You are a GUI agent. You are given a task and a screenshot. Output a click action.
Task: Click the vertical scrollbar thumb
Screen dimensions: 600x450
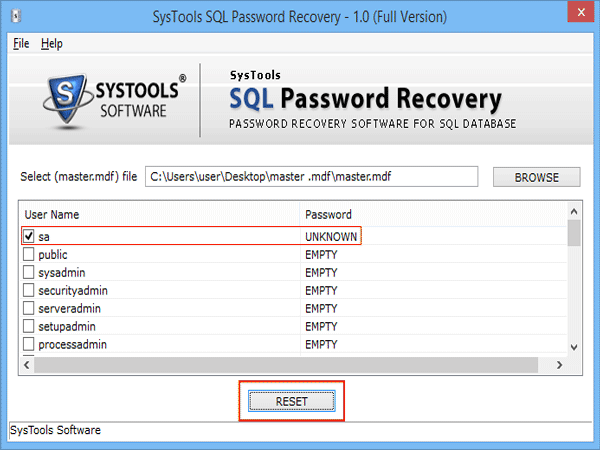pyautogui.click(x=574, y=233)
